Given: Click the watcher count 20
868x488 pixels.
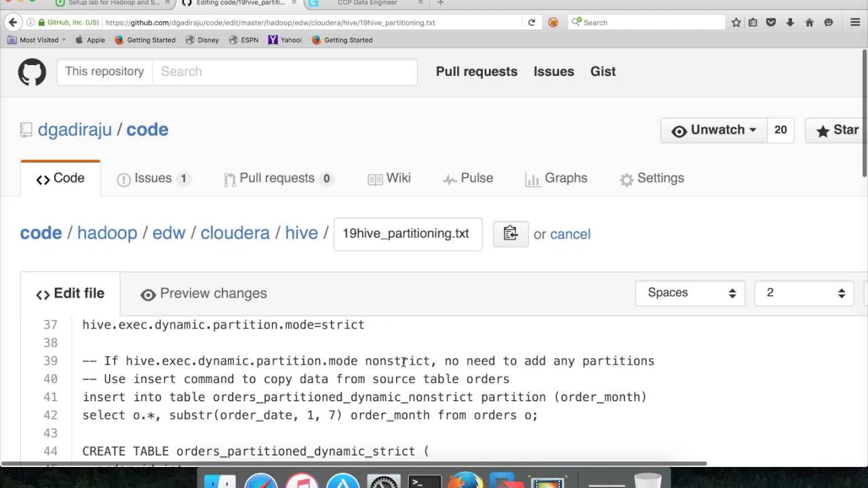Looking at the screenshot, I should click(781, 130).
